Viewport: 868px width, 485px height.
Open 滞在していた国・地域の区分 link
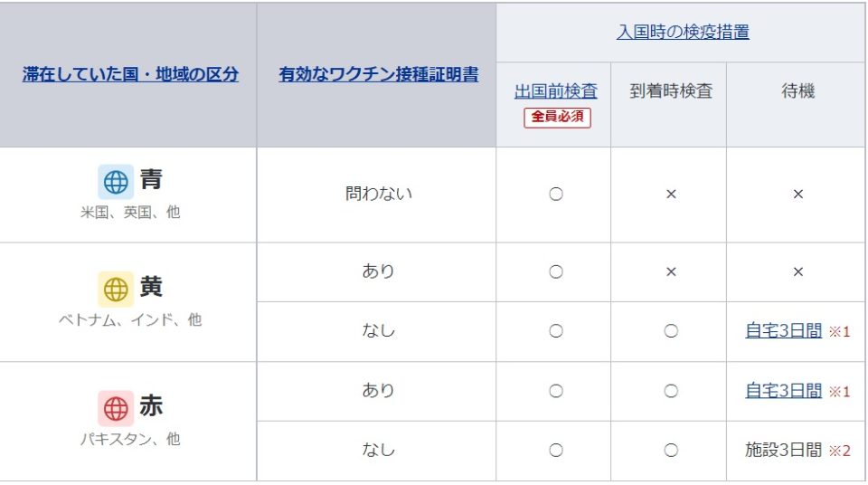point(130,75)
